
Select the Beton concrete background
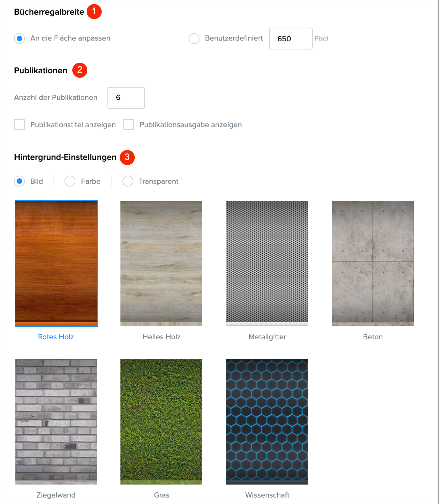373,264
